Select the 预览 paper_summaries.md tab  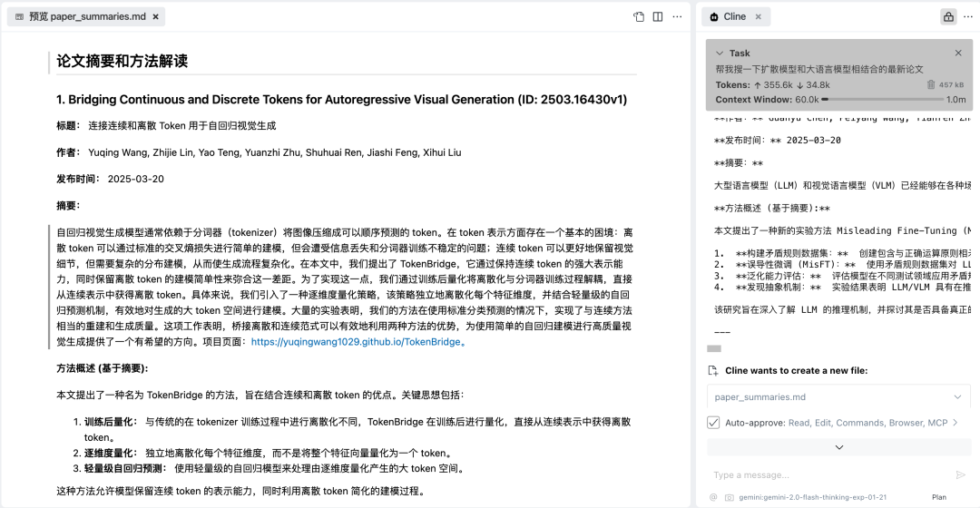click(86, 17)
